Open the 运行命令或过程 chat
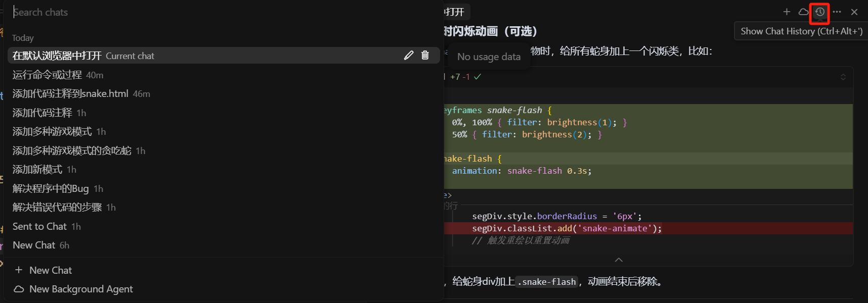 [47, 75]
